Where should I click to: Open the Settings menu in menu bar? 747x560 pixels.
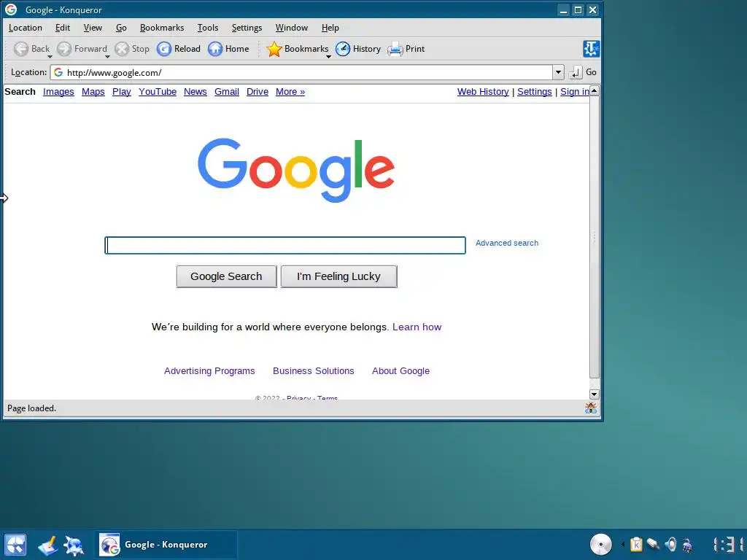[247, 28]
